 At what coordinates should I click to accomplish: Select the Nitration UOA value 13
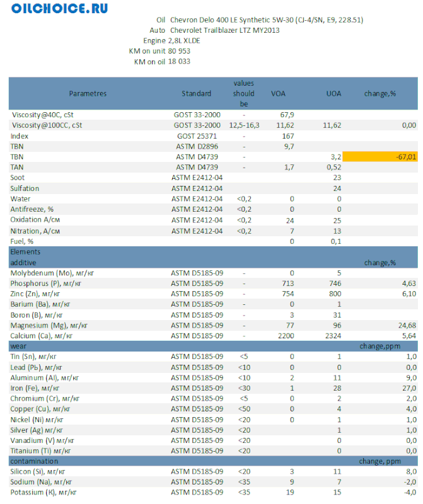point(337,231)
